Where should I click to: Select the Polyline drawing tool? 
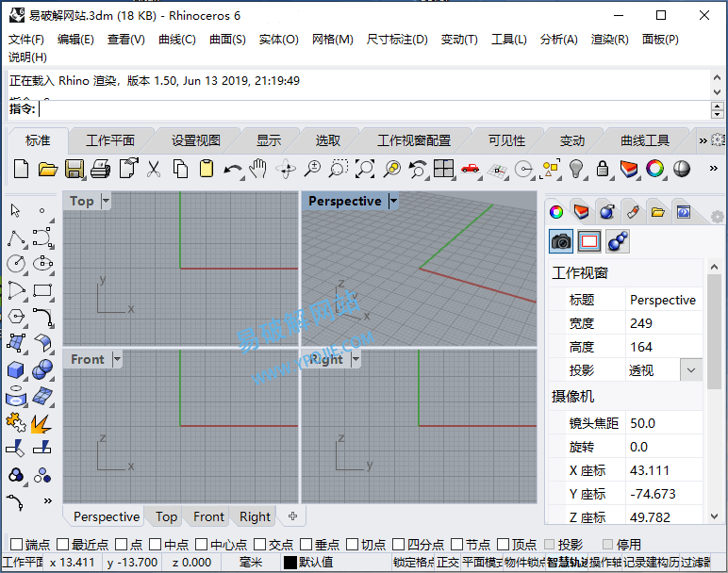16,237
